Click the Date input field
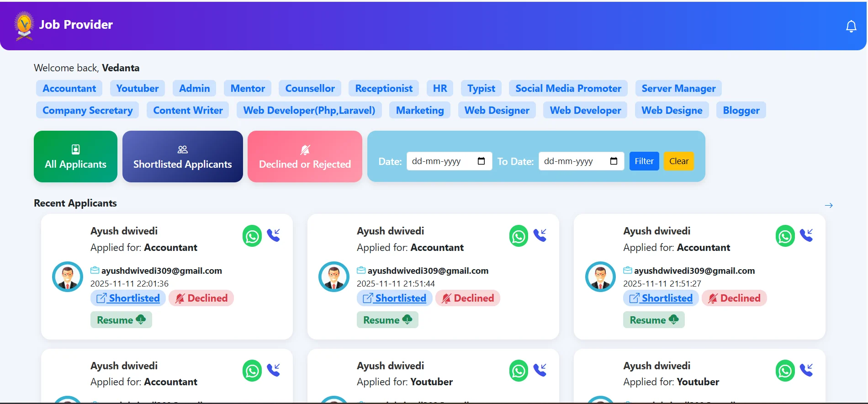The height and width of the screenshot is (404, 868). (x=449, y=161)
